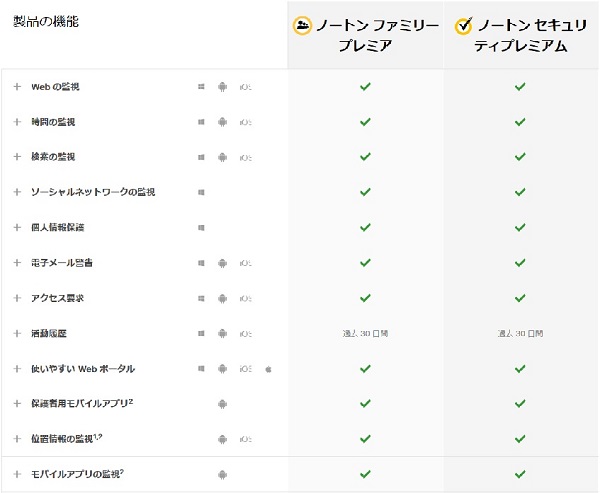Click Android icon in 保護者用モバイルアプリ row

222,404
